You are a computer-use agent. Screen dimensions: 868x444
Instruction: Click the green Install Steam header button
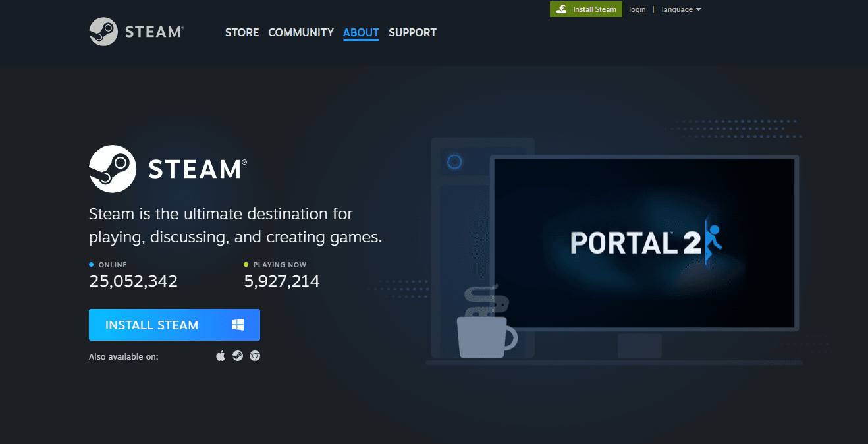pyautogui.click(x=586, y=9)
